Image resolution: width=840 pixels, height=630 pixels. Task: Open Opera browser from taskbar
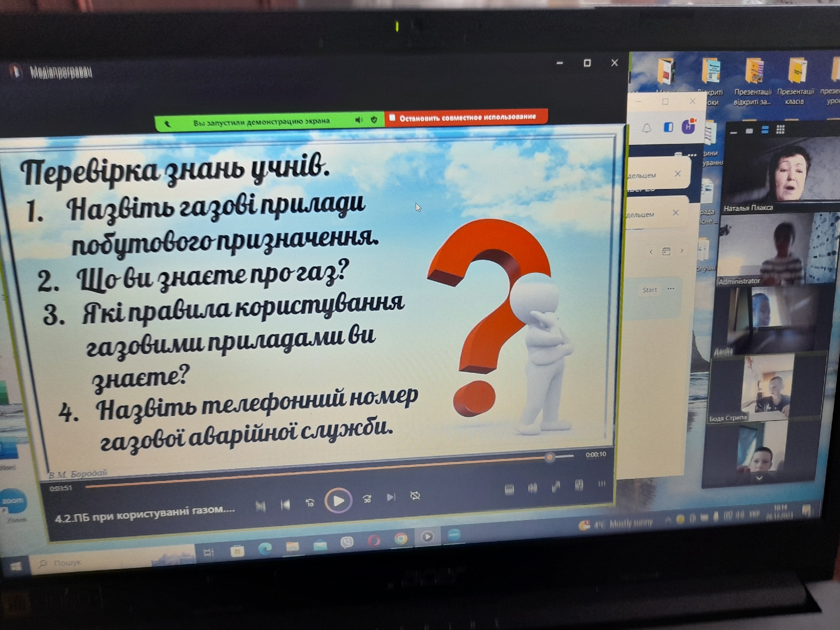click(374, 540)
